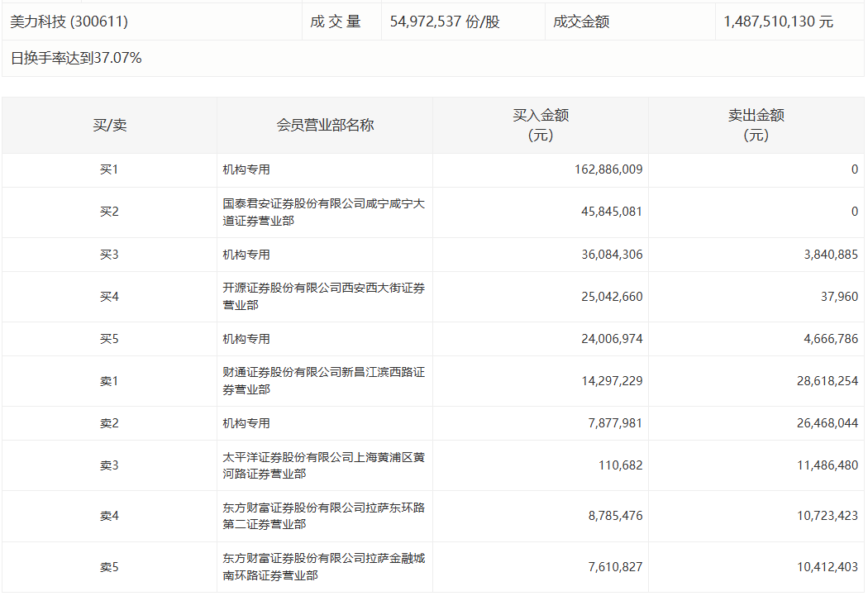
Task: Click sell amount 28,618,254
Action: coord(827,381)
